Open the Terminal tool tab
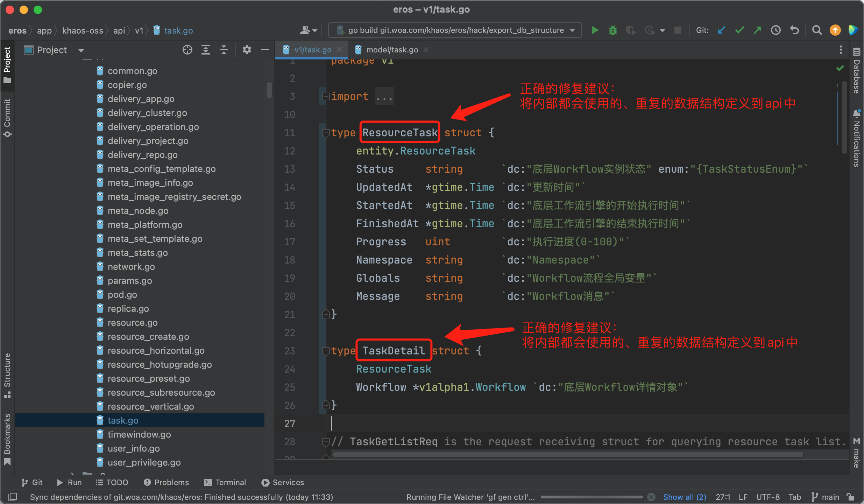 click(x=225, y=482)
